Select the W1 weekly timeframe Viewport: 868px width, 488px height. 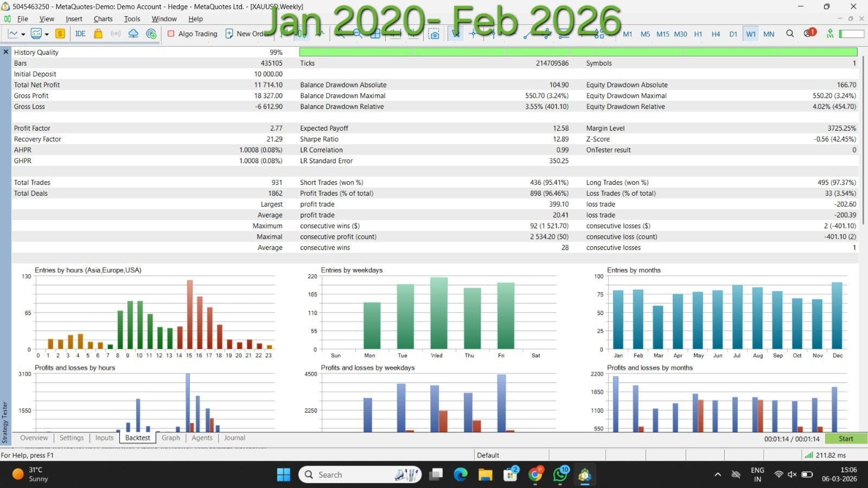[751, 34]
